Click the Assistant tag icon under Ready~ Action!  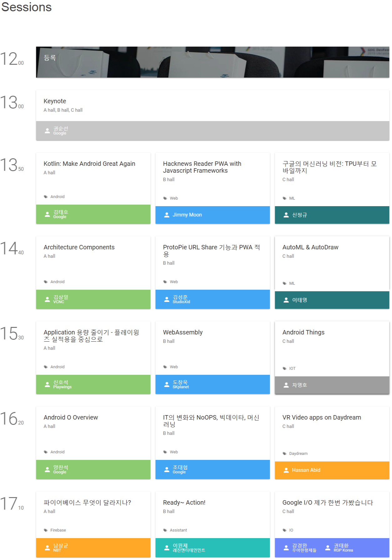[165, 530]
